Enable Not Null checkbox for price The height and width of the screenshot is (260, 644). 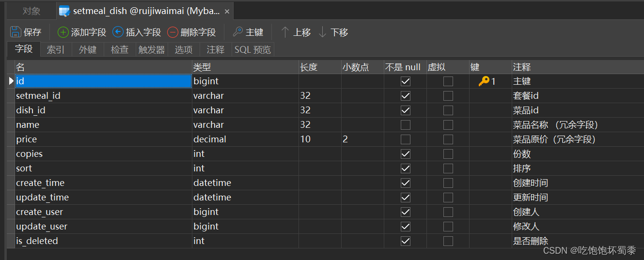point(406,139)
